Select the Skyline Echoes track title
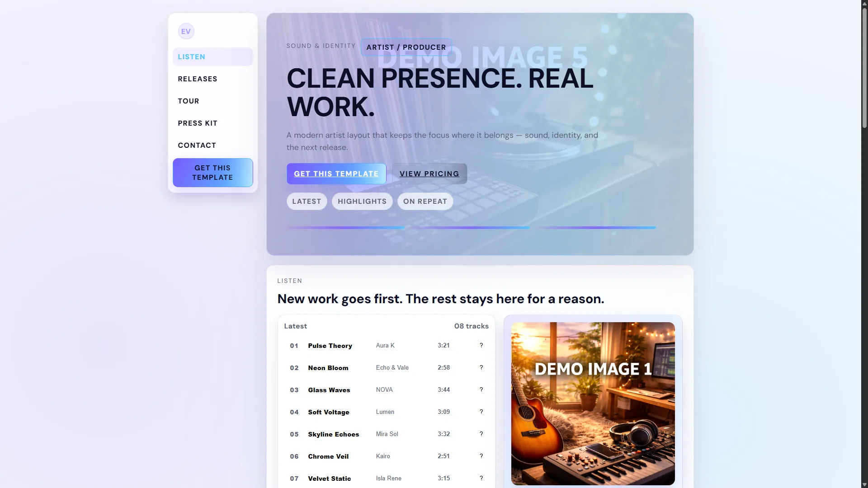The width and height of the screenshot is (868, 488). (334, 434)
